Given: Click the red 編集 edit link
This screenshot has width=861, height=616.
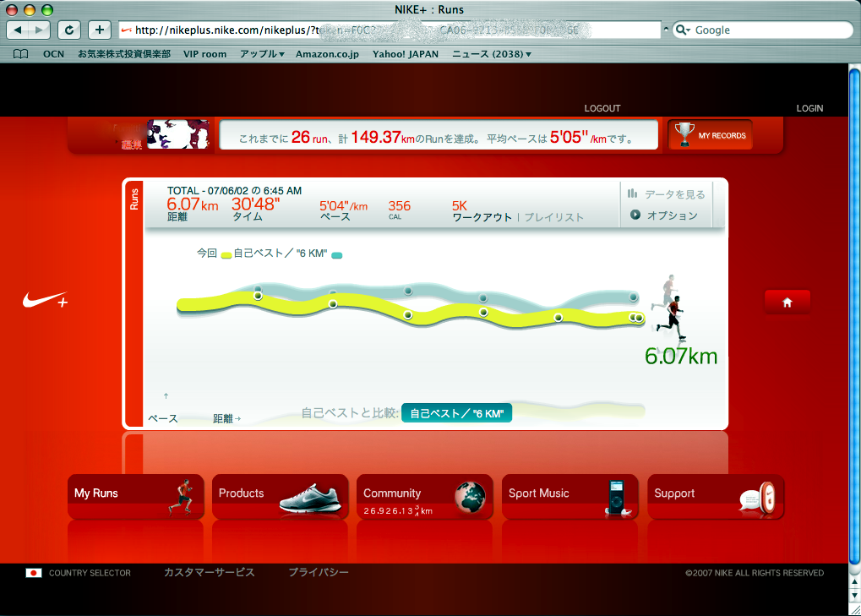Looking at the screenshot, I should (132, 144).
